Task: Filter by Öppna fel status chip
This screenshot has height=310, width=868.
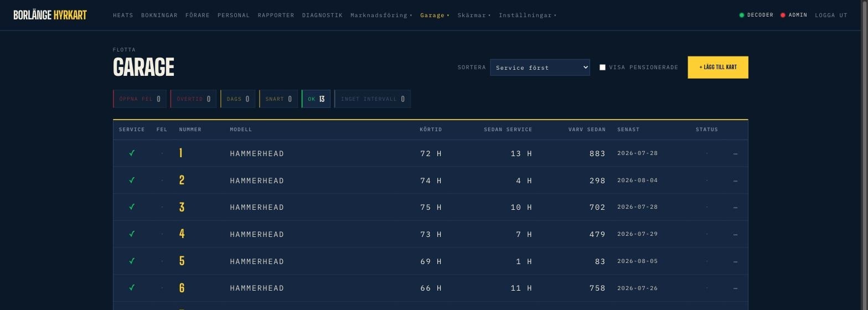Action: coord(139,99)
